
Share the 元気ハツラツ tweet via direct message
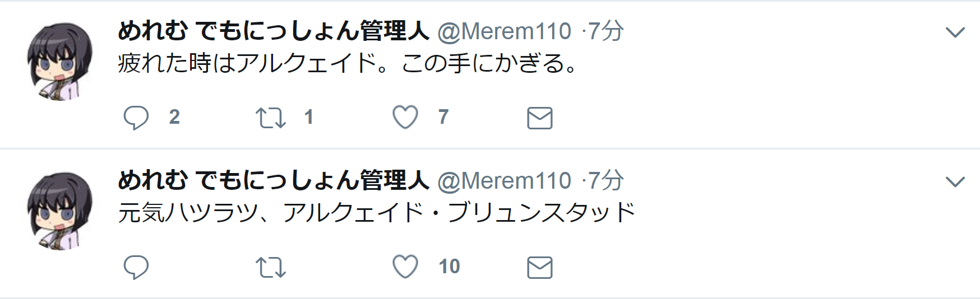point(540,268)
